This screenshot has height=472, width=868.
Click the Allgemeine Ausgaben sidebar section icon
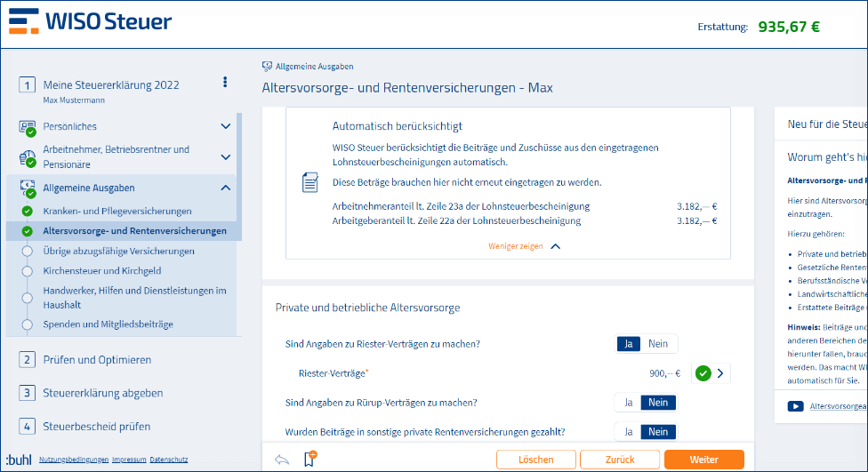[27, 188]
